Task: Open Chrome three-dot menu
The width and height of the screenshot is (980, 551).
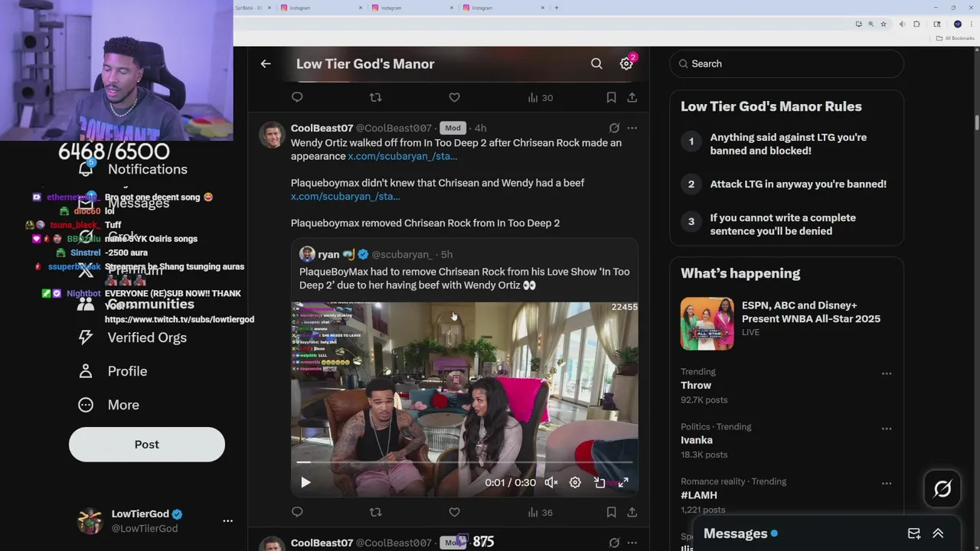Action: click(972, 24)
